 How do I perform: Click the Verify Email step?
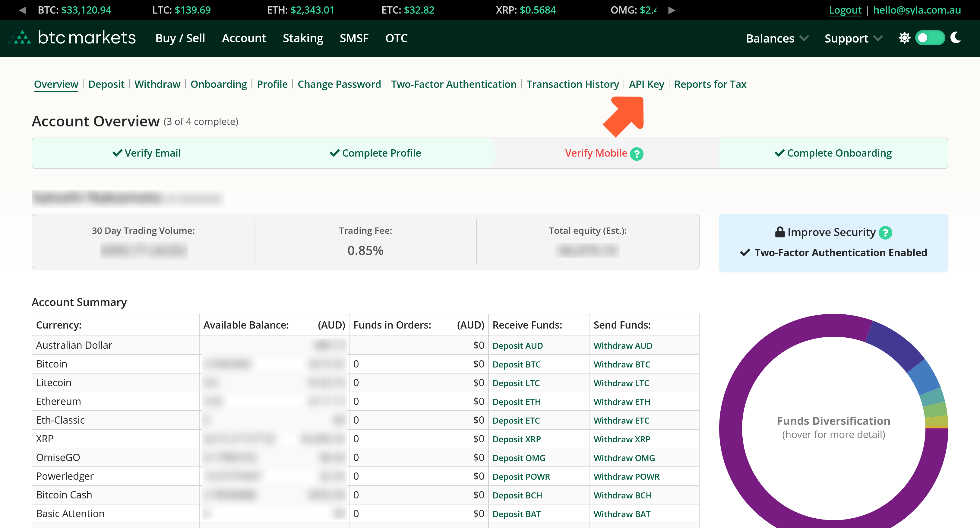tap(147, 153)
